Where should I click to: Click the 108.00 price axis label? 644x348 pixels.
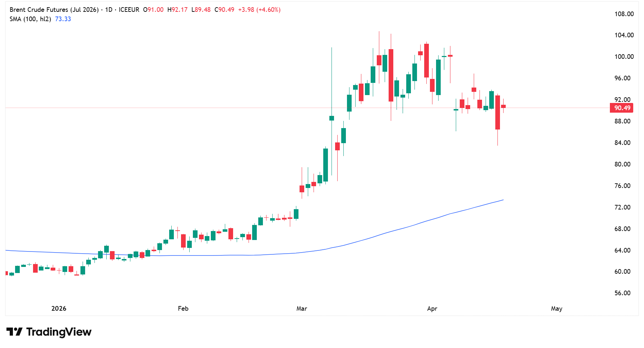click(624, 14)
